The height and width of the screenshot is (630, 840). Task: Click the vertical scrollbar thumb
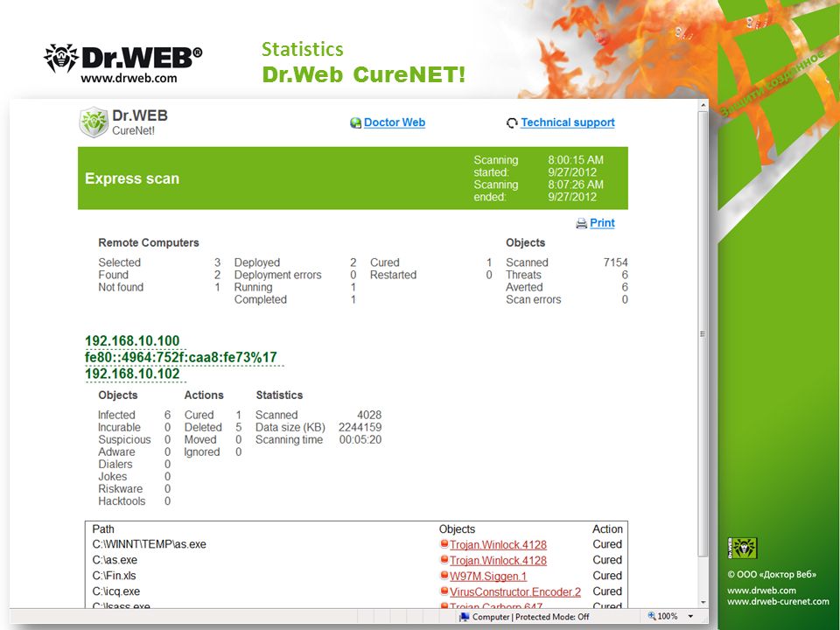coord(703,333)
